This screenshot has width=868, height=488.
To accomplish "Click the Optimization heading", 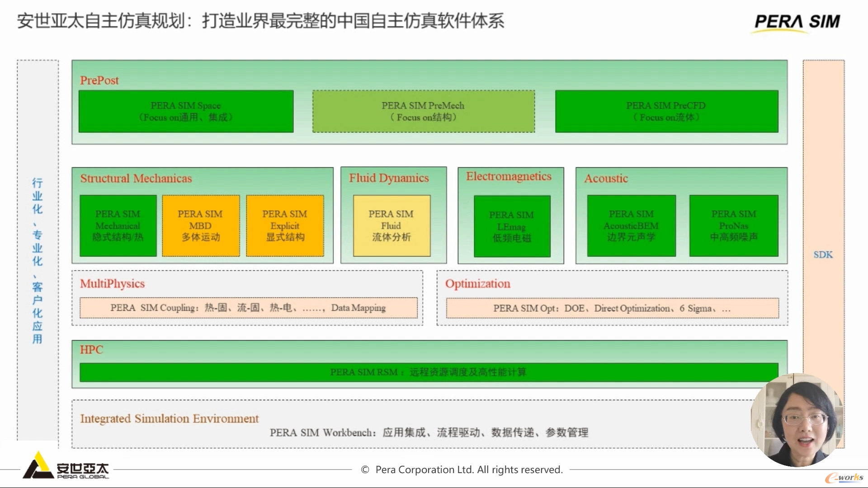I will click(x=478, y=284).
